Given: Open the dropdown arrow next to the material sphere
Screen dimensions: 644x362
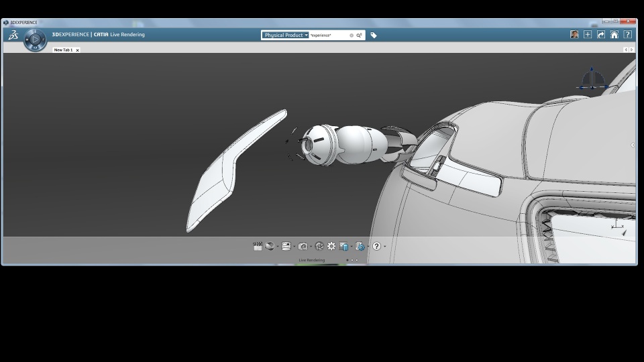Looking at the screenshot, I should (278, 247).
